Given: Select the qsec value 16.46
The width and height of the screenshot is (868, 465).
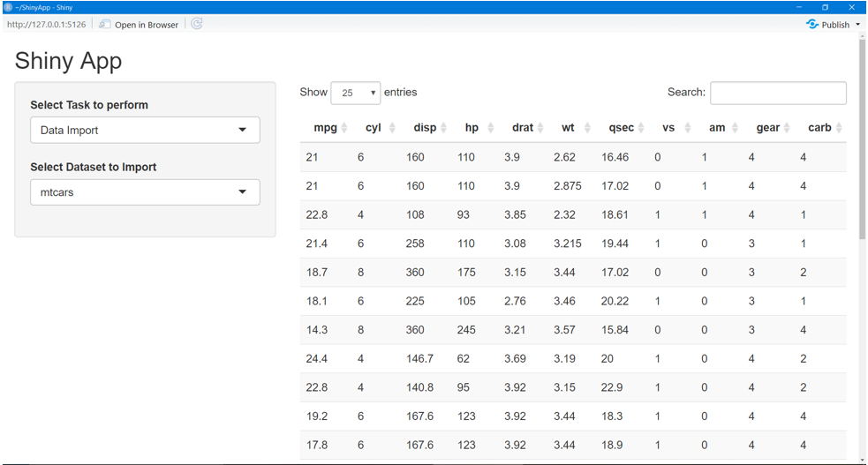Looking at the screenshot, I should pos(615,158).
